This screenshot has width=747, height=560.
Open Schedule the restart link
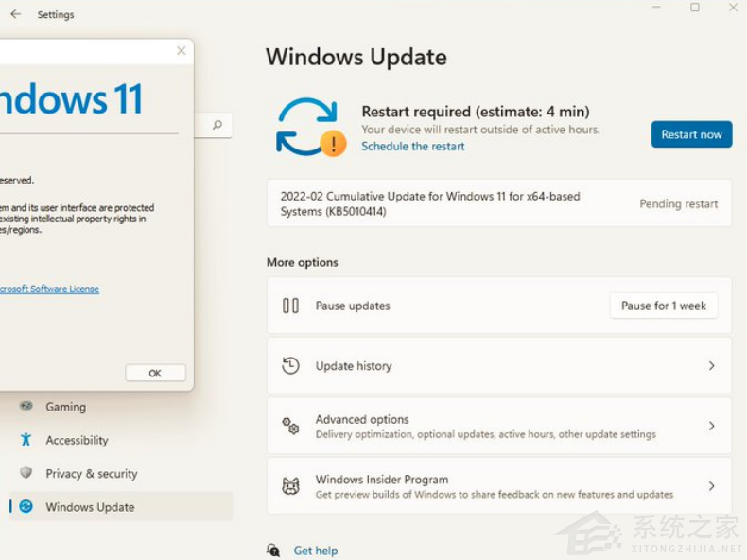(412, 147)
